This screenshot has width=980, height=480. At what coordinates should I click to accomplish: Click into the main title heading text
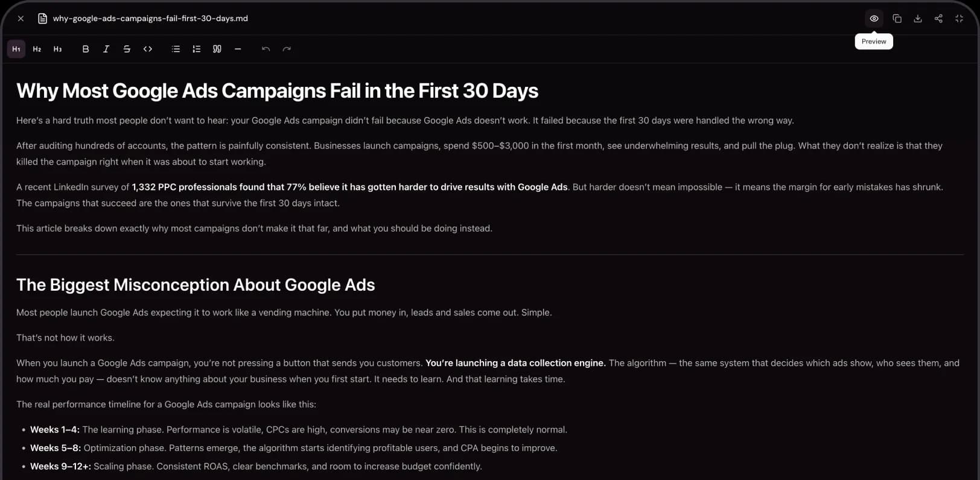277,90
